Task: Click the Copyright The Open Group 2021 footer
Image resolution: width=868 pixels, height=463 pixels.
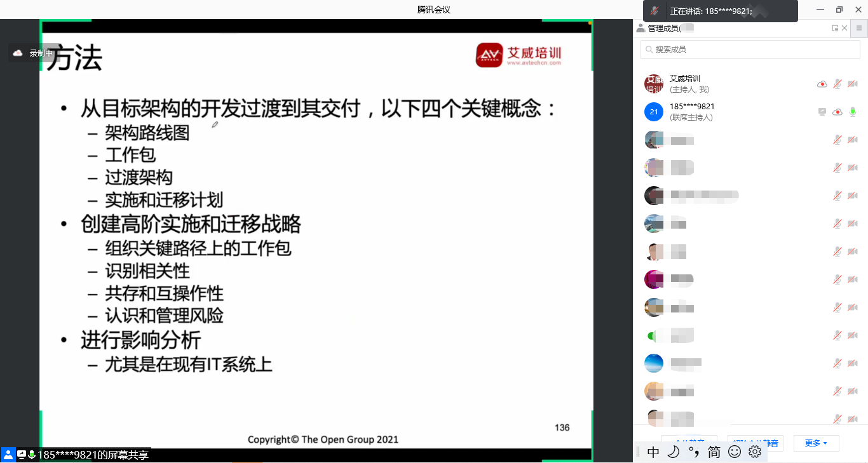Action: click(323, 440)
